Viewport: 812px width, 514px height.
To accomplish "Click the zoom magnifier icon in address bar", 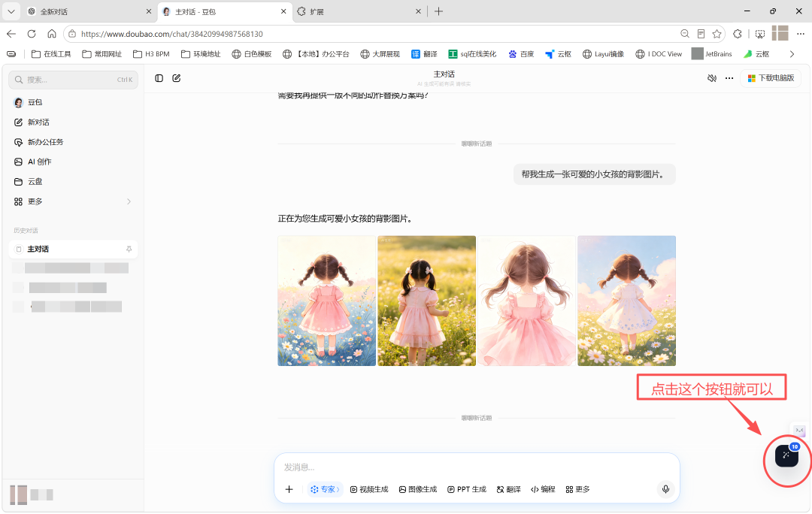I will (x=685, y=34).
